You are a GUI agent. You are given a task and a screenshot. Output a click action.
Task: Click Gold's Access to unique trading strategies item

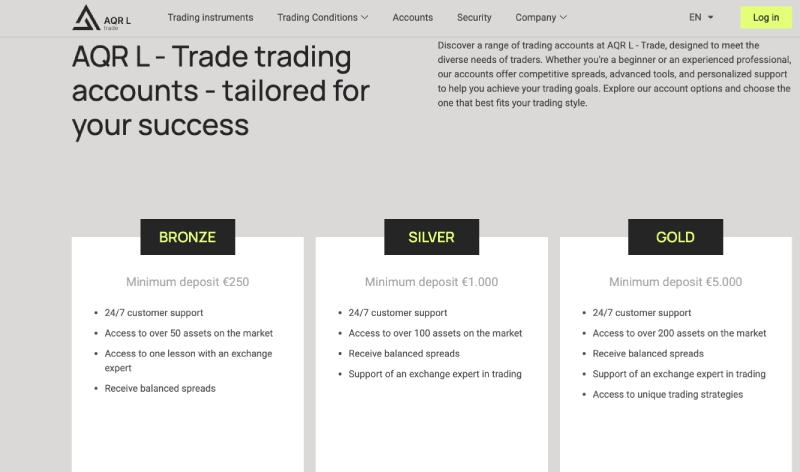coord(667,394)
